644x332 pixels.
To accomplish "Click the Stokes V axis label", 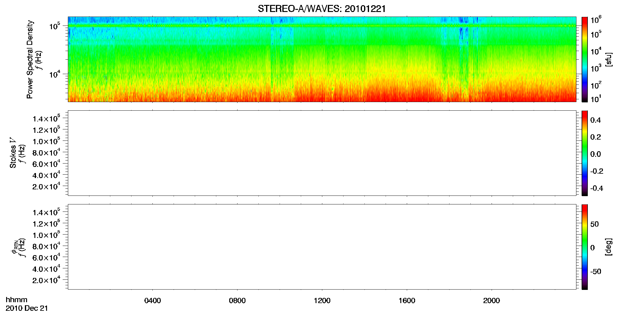I will click(x=13, y=153).
